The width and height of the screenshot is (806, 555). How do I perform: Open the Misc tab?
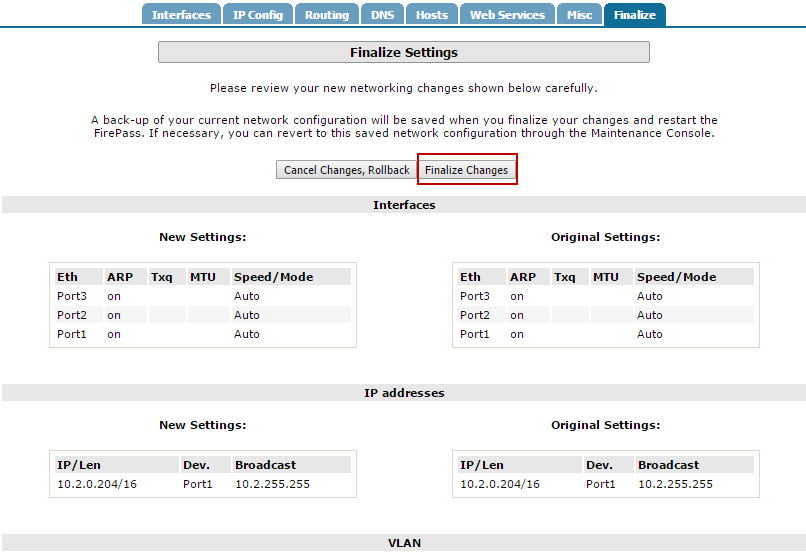point(579,15)
